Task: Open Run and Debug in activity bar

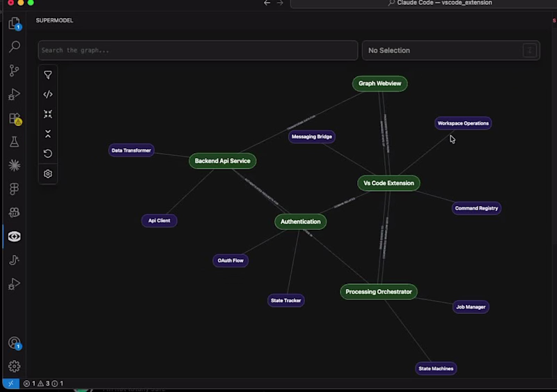Action: pos(14,94)
